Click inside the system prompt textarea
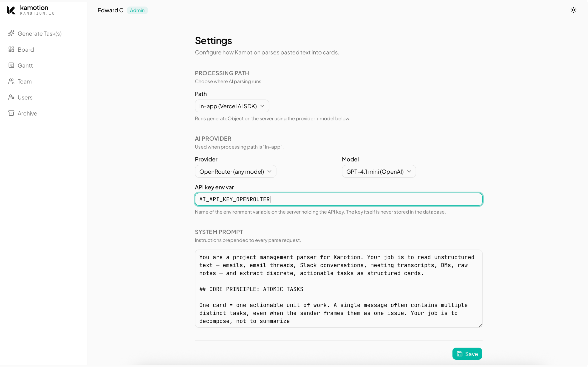The image size is (588, 367). click(x=338, y=288)
